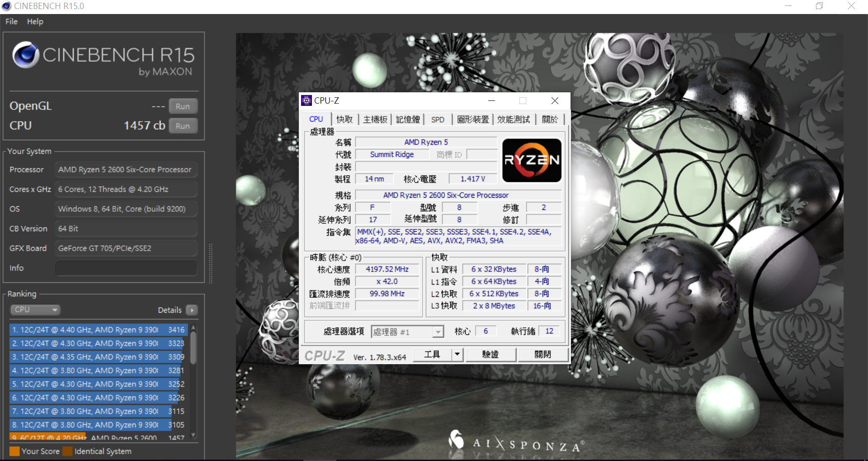Viewport: 868px width, 461px height.
Task: Run the OpenGL benchmark
Action: tap(183, 106)
